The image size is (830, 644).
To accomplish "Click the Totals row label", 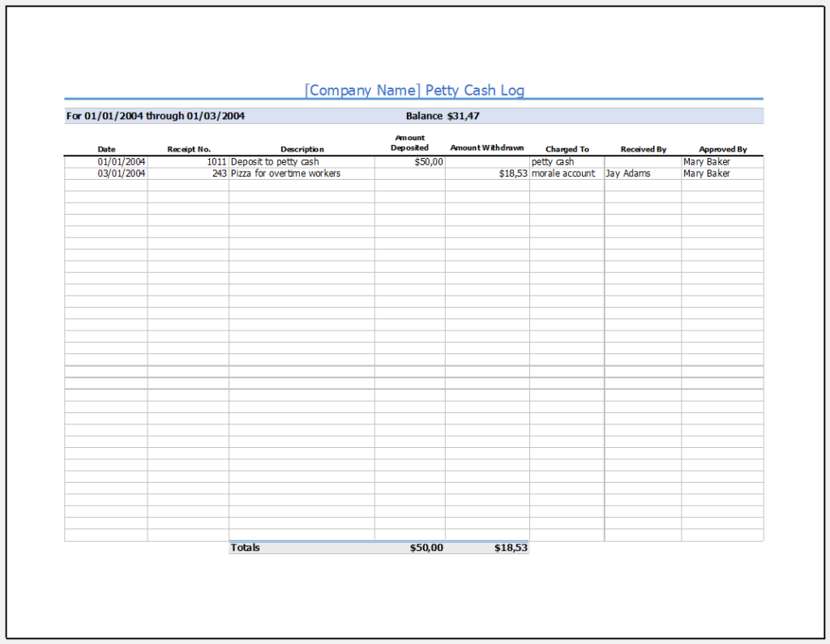I will click(x=245, y=548).
